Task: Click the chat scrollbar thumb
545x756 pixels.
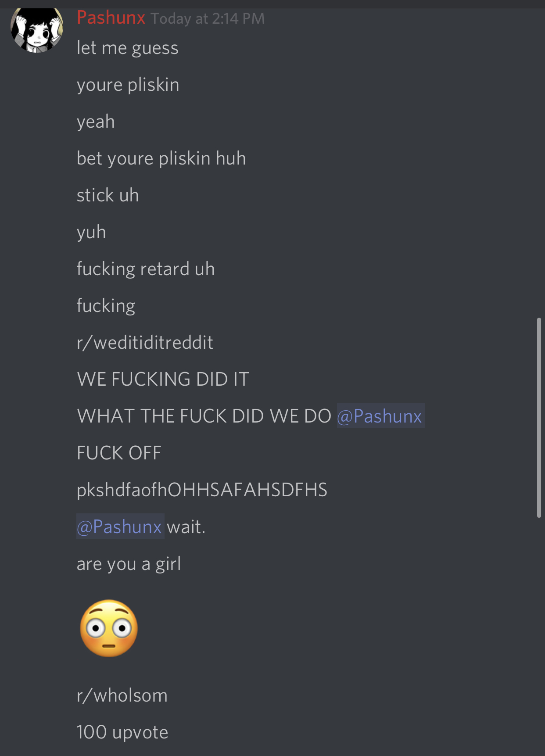Action: (539, 418)
